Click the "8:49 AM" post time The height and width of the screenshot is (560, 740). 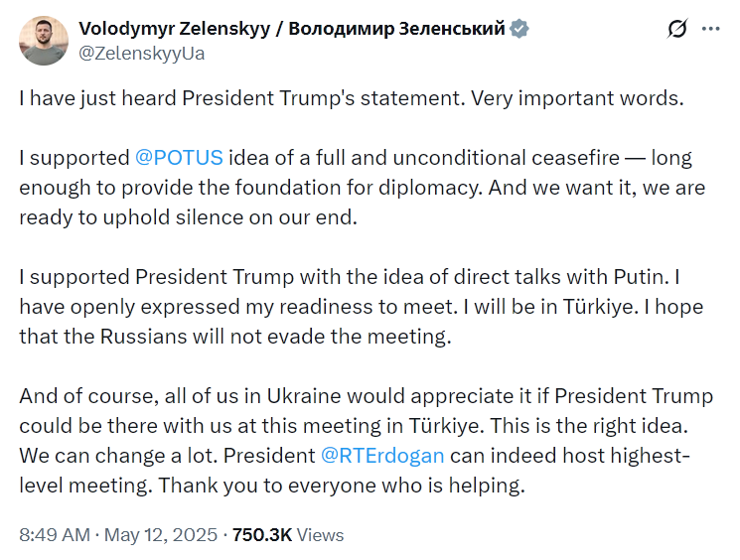(54, 535)
